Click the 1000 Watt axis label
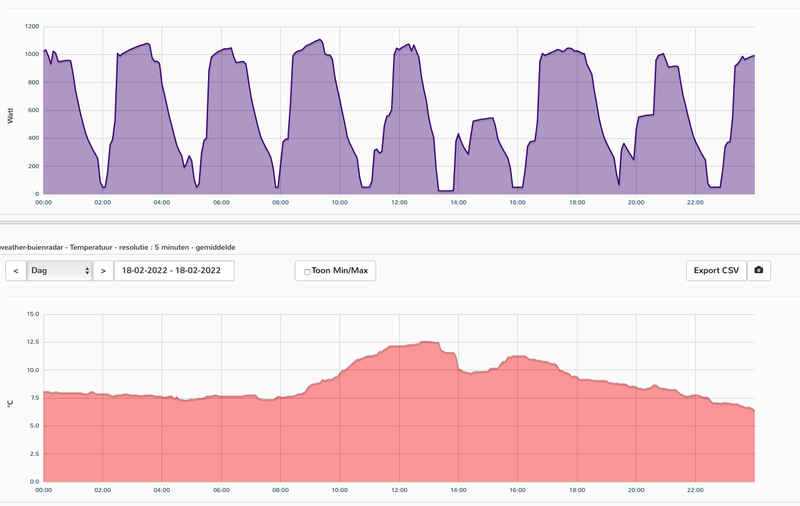The width and height of the screenshot is (800, 506). [x=33, y=54]
